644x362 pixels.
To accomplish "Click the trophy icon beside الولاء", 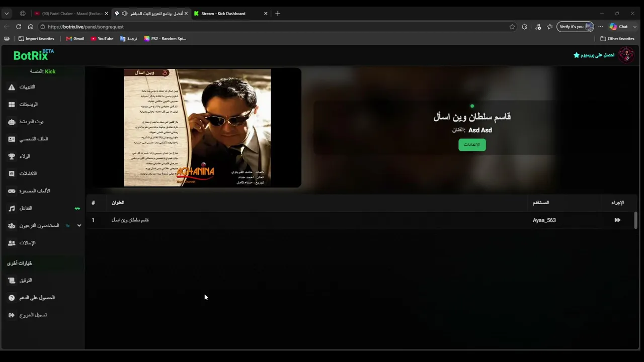I will pos(12,156).
